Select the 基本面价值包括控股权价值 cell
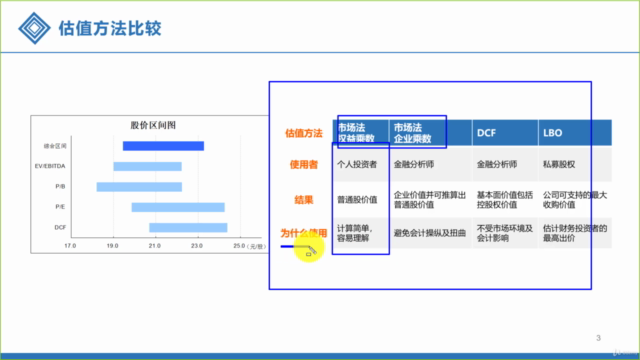640x360 pixels. click(505, 200)
